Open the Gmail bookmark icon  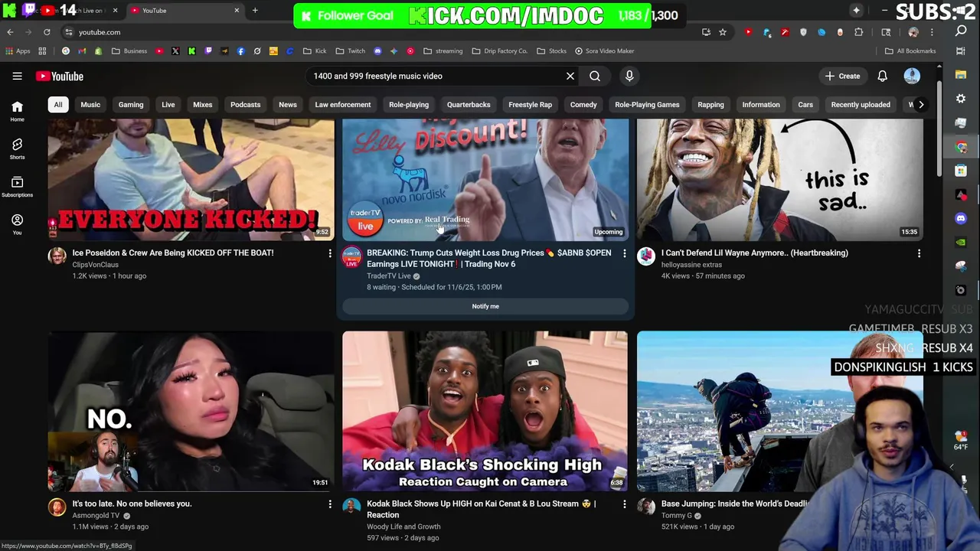[x=82, y=51]
